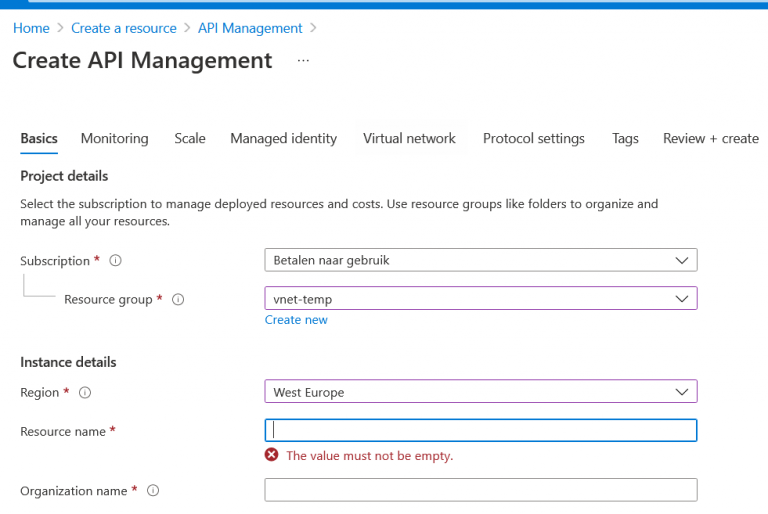The image size is (768, 514).
Task: Click the Region info icon
Action: click(85, 393)
